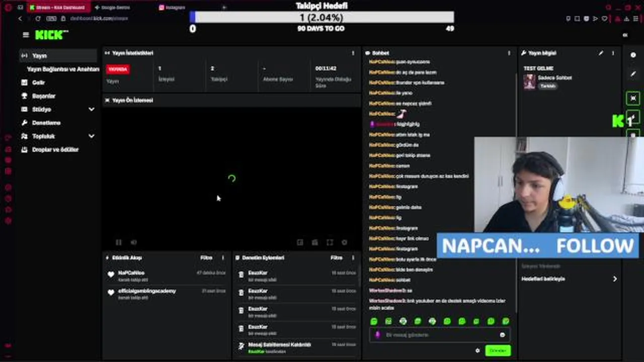644x362 pixels.
Task: Send chat message with Gönder button
Action: (498, 350)
